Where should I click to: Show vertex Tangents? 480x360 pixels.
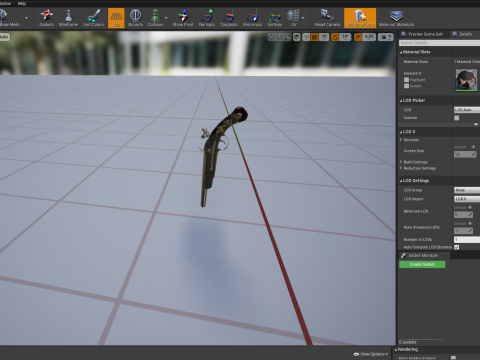pos(229,18)
